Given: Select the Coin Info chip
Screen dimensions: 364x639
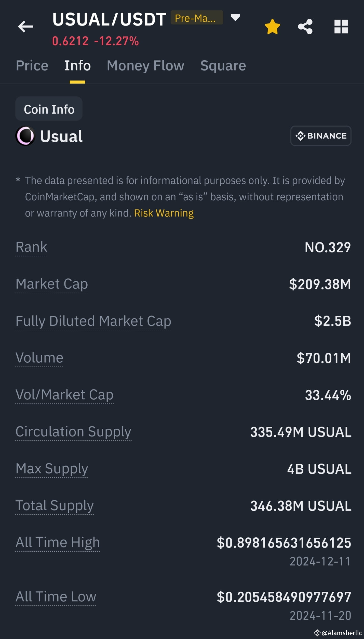Looking at the screenshot, I should pyautogui.click(x=49, y=109).
